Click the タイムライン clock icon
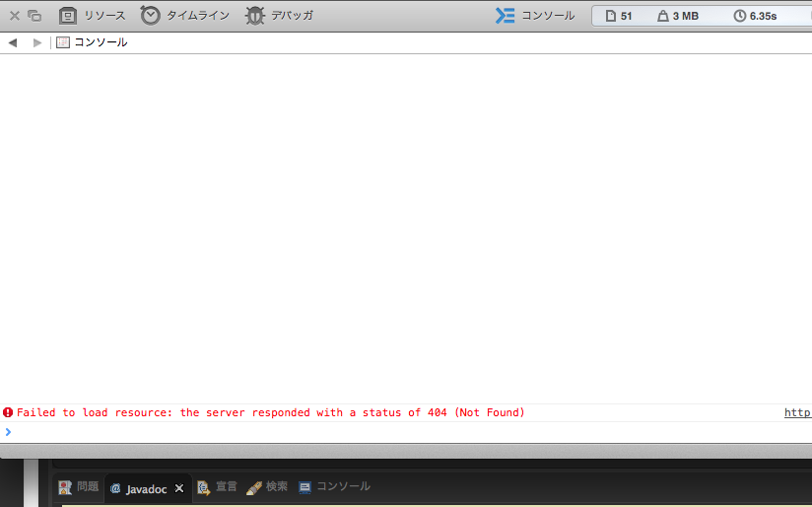Screen dimensions: 812x507 click(150, 16)
